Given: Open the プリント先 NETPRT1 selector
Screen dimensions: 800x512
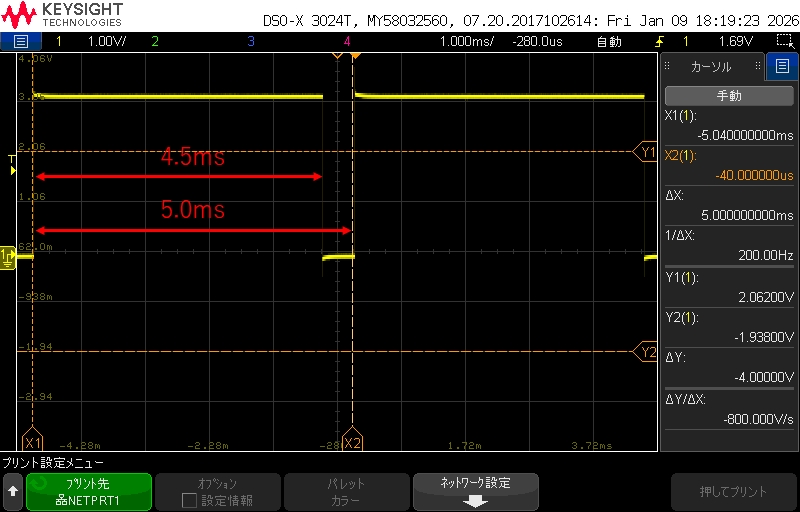Looking at the screenshot, I should tap(89, 492).
